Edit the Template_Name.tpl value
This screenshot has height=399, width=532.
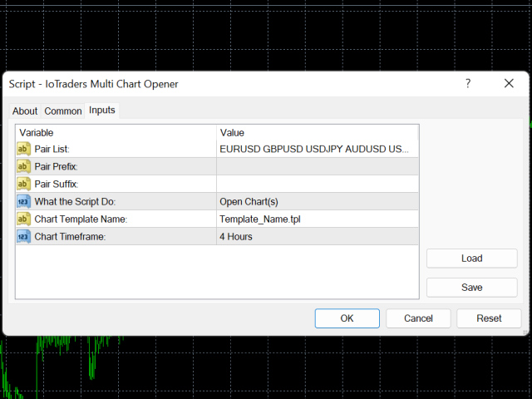click(318, 219)
